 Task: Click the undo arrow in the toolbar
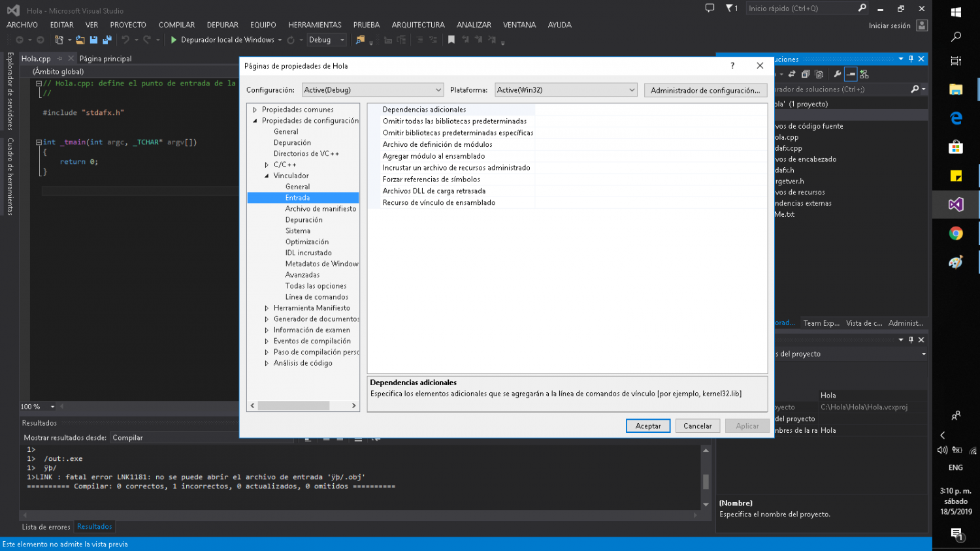(125, 40)
